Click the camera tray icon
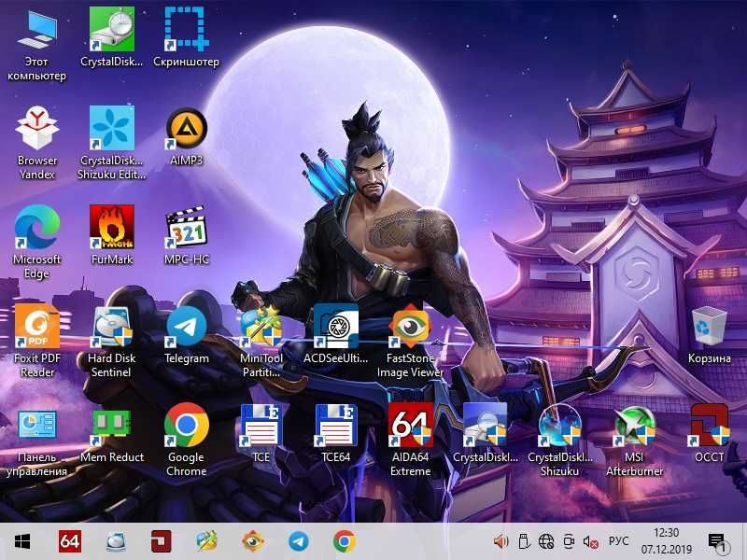Image resolution: width=747 pixels, height=560 pixels. tap(569, 541)
